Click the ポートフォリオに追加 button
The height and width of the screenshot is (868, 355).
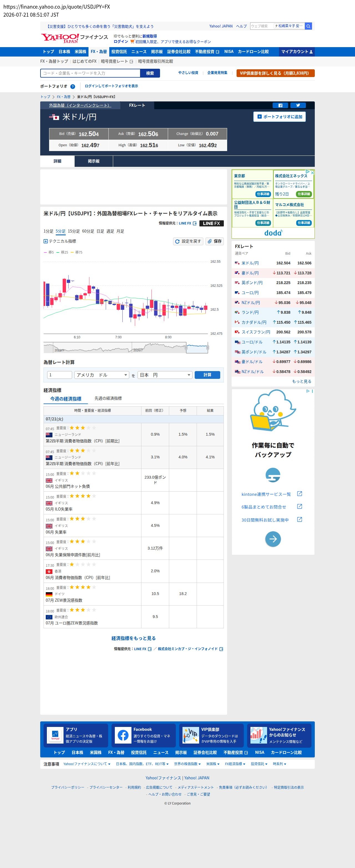[x=280, y=117]
